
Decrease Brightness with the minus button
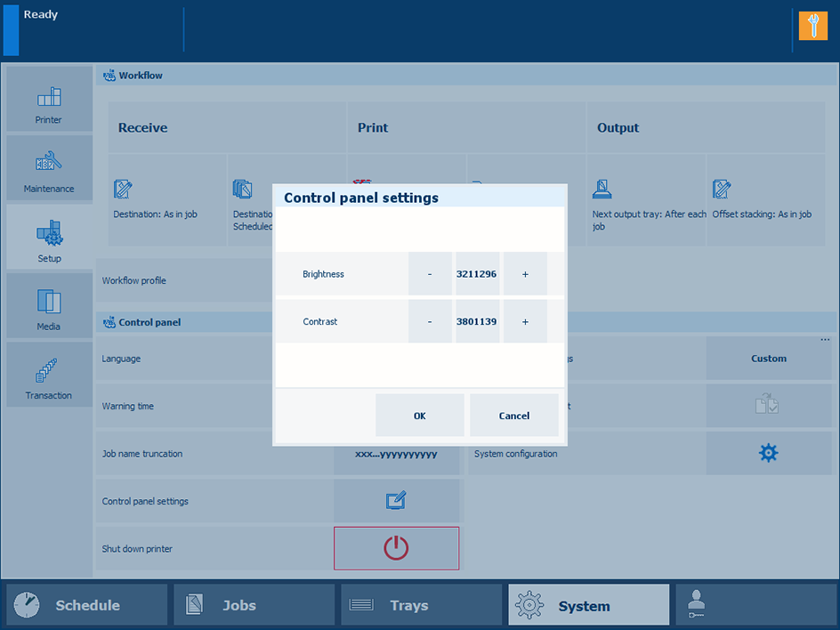pos(430,274)
